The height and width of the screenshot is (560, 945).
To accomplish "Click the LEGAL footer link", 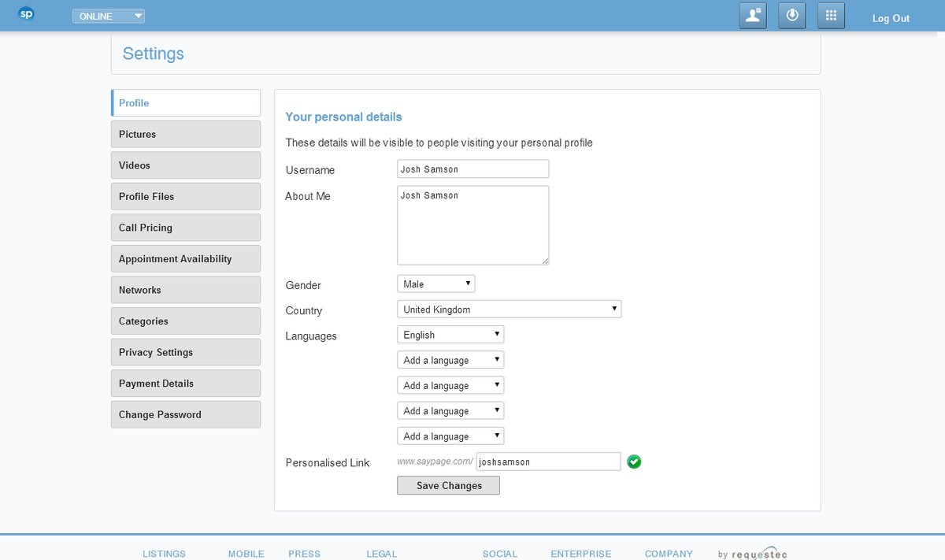I will (382, 554).
